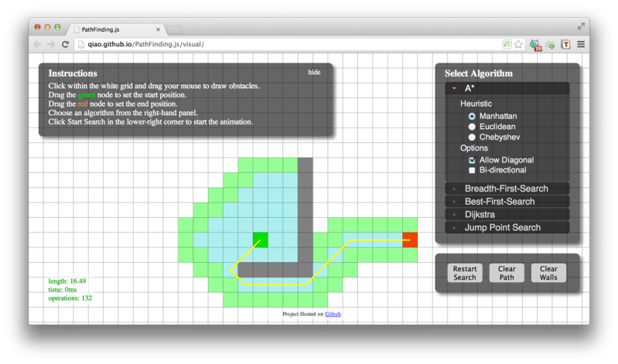Screen dimensions: 618x364
Task: Open the Chrome hamburger menu
Action: coord(581,44)
